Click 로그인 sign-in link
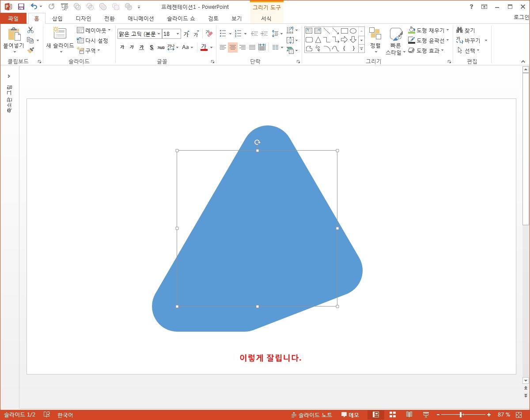Screen dimensions: 530x420 pyautogui.click(x=522, y=17)
